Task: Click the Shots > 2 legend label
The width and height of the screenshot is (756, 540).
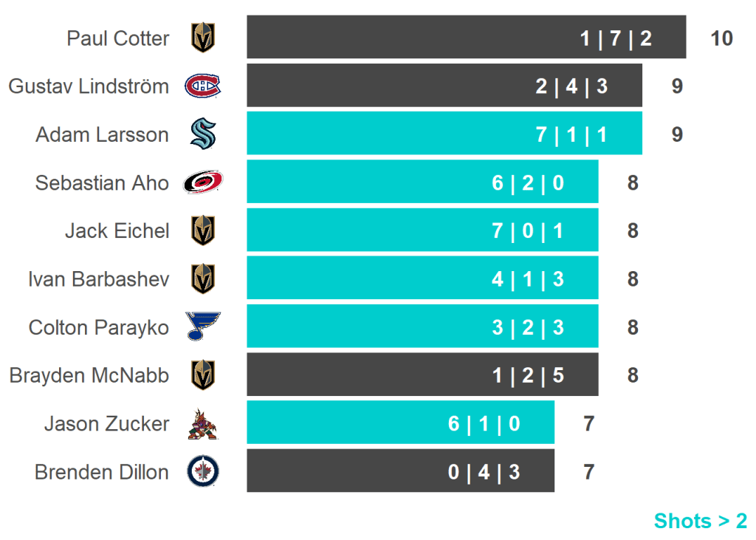Action: point(700,521)
